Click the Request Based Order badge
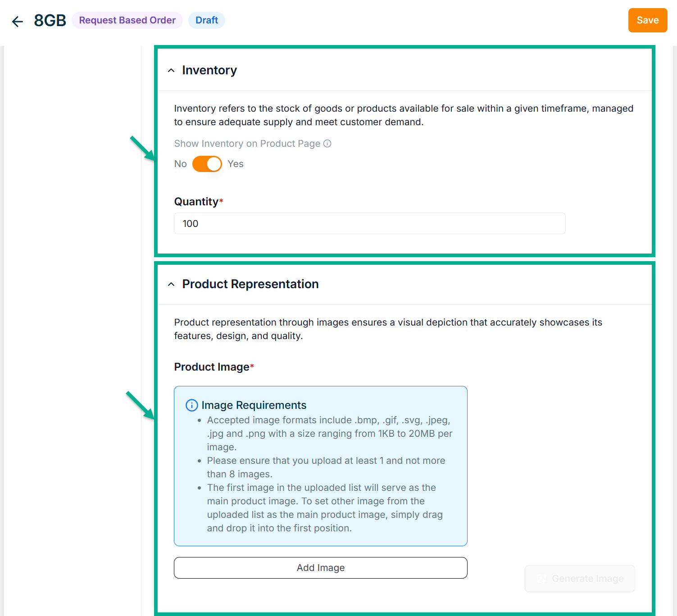This screenshot has width=677, height=616. click(x=127, y=20)
